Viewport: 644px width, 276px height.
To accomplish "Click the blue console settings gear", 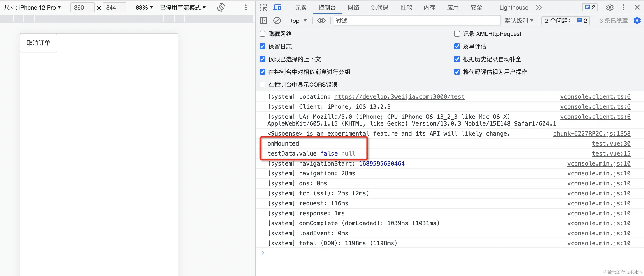I will 637,21.
